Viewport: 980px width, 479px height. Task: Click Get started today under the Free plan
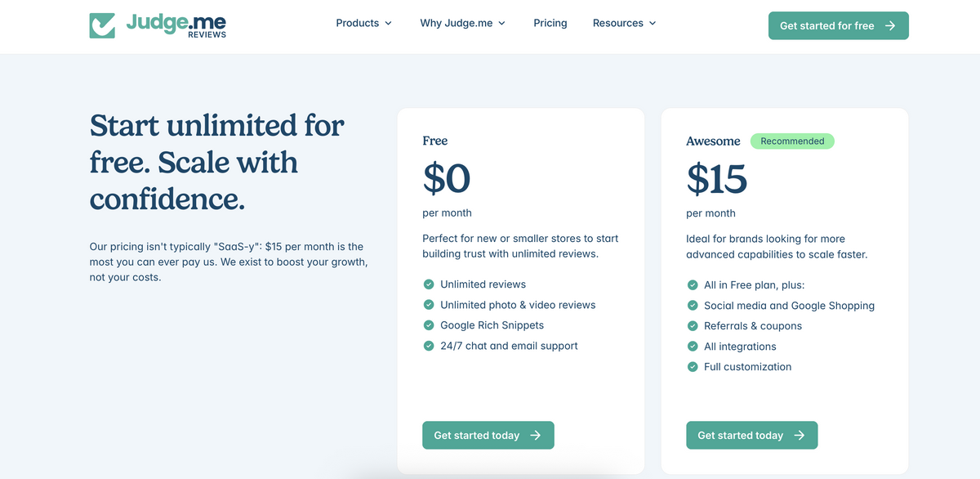(488, 435)
